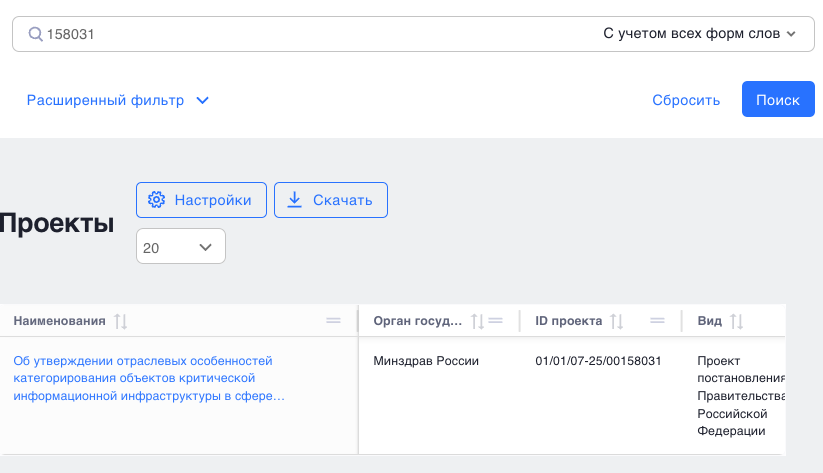This screenshot has width=823, height=473.
Task: Click the Скачать download button
Action: pos(330,200)
